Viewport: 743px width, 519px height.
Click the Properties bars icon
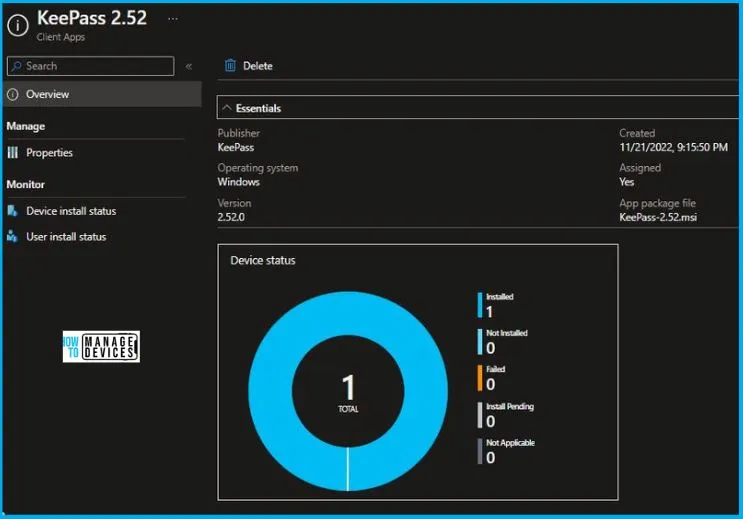(13, 153)
